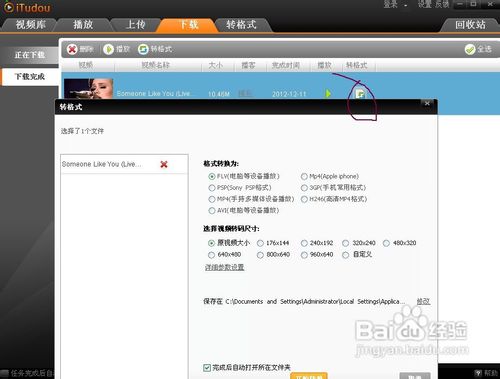Sort by 大小 column header
This screenshot has height=379, width=500.
[x=216, y=65]
